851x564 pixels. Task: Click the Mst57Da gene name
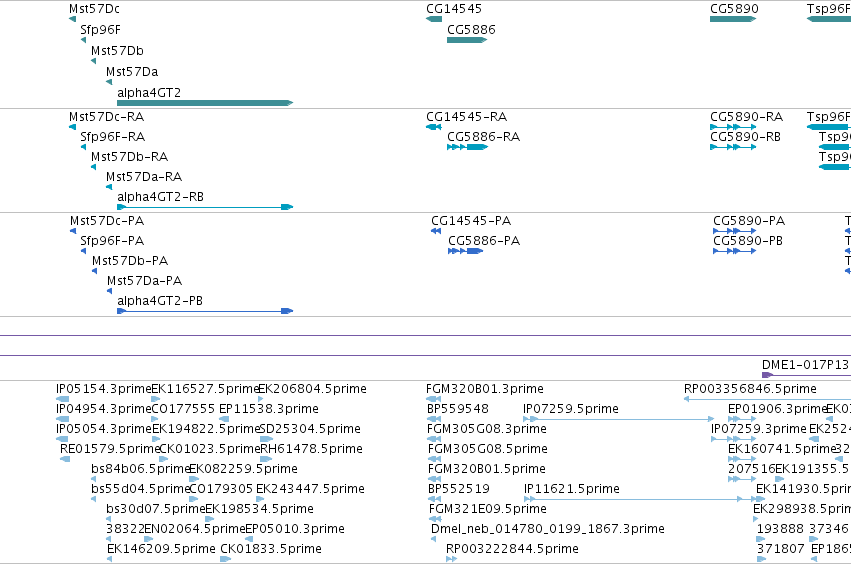(x=132, y=72)
